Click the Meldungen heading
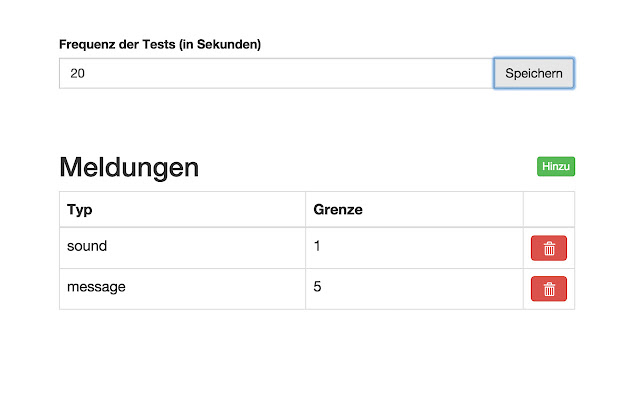 coord(129,168)
